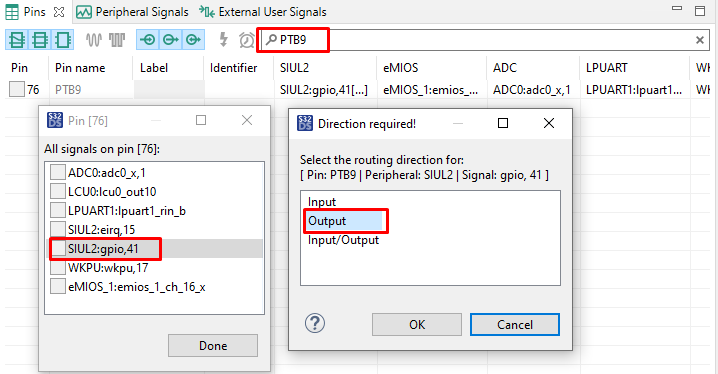Open help with the question mark icon

pyautogui.click(x=315, y=323)
